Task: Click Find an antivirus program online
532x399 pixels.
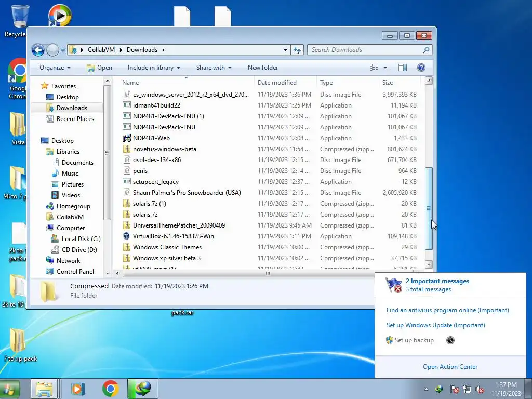Action: click(x=447, y=310)
